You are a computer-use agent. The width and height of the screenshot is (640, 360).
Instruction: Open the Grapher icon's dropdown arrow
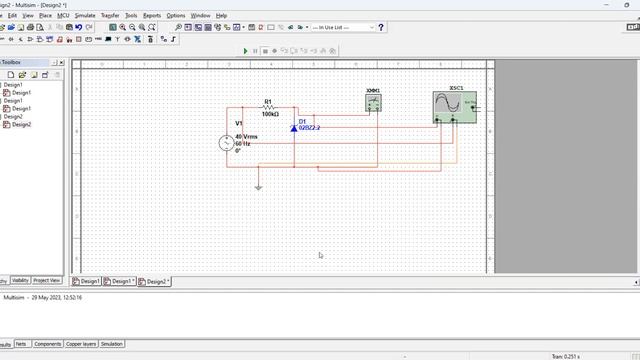(x=244, y=27)
